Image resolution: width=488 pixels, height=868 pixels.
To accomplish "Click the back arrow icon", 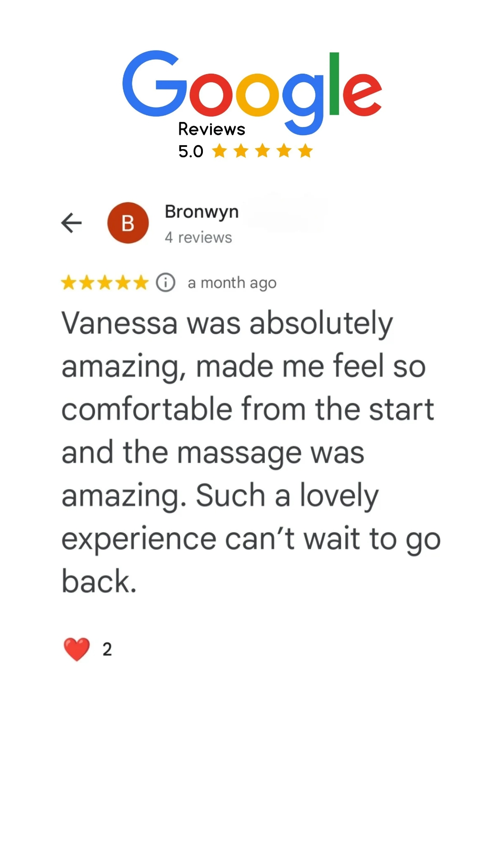I will (x=71, y=223).
